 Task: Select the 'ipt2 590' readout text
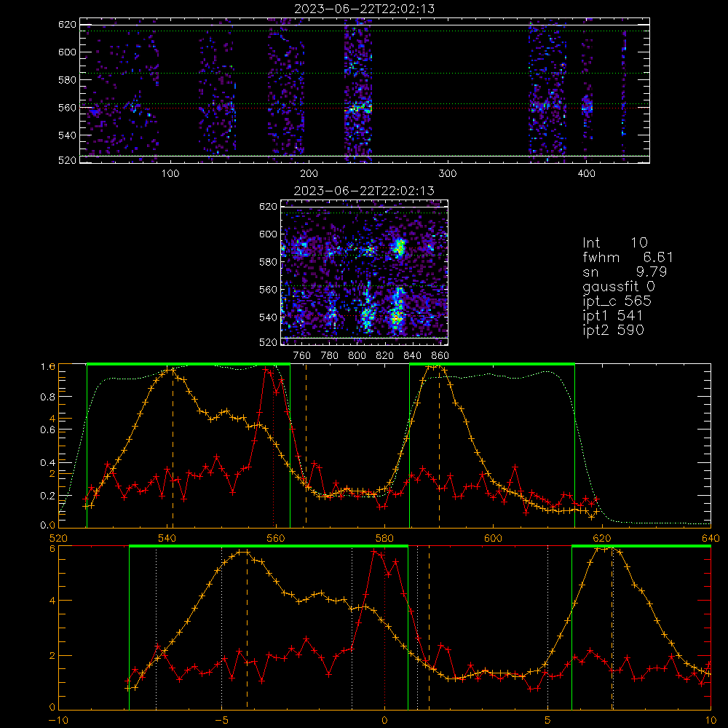(x=613, y=330)
